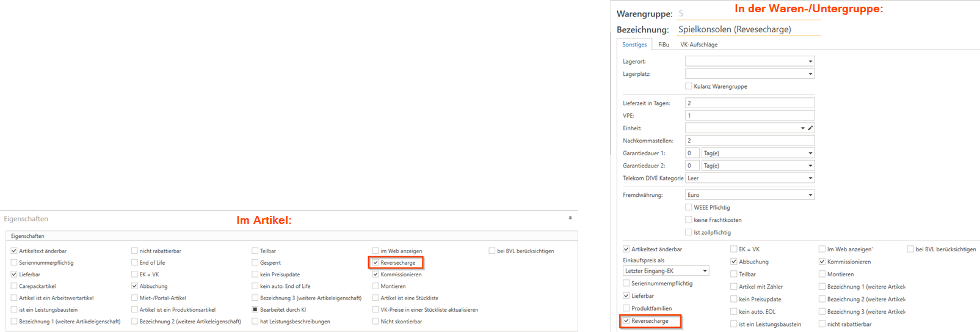
Task: Select the Sonstiges tab
Action: (x=634, y=45)
